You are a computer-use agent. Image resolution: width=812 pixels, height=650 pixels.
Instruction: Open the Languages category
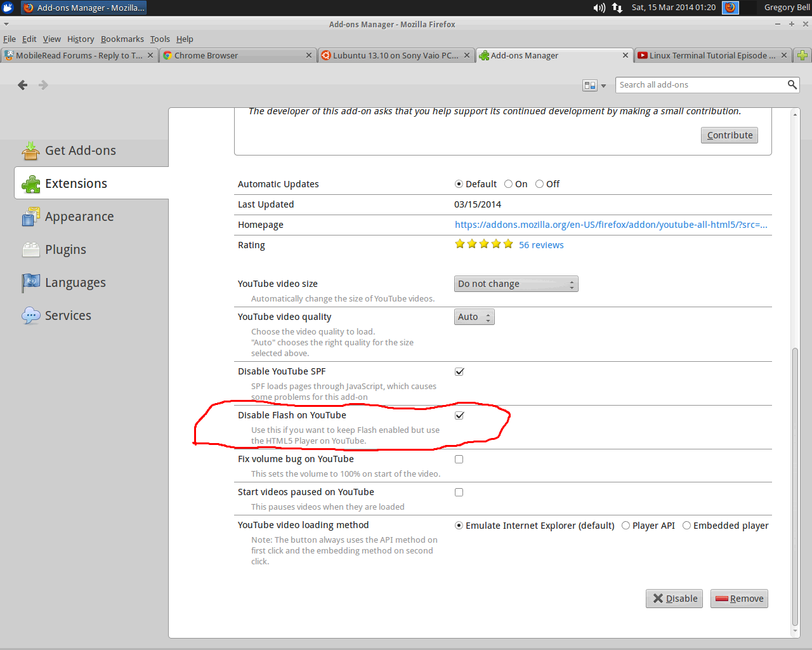[91, 282]
